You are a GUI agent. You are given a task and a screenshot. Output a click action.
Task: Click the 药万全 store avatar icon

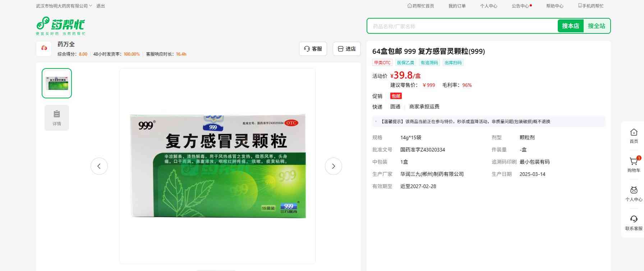click(x=44, y=48)
